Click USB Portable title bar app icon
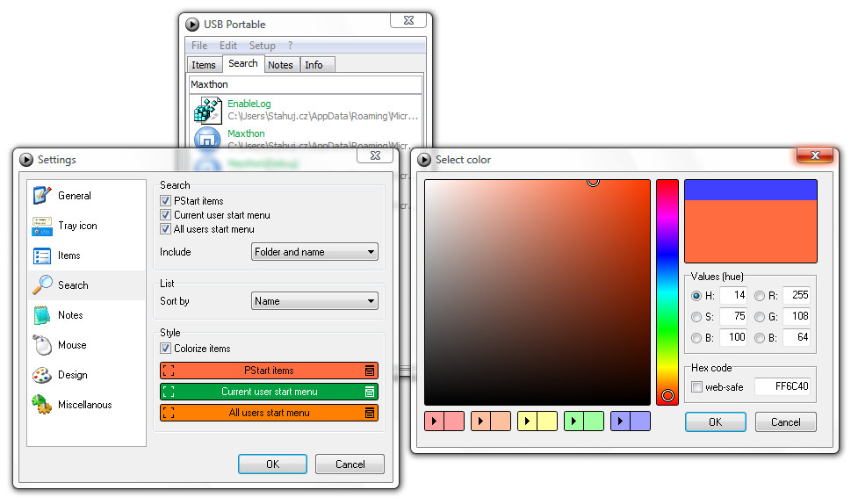Image resolution: width=851 pixels, height=504 pixels. point(192,25)
